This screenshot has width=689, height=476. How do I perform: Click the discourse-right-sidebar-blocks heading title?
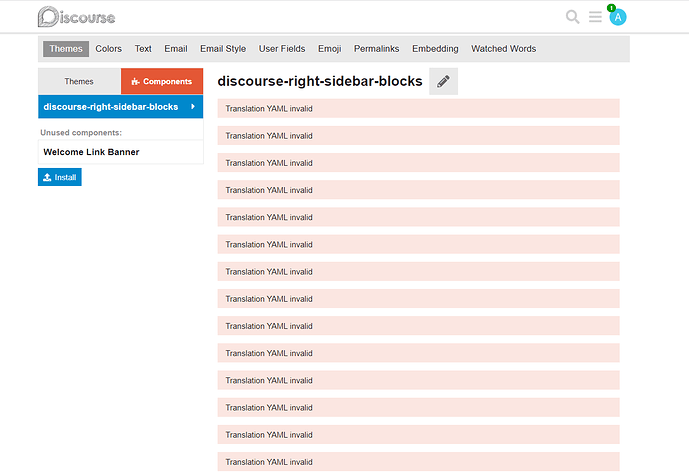320,81
